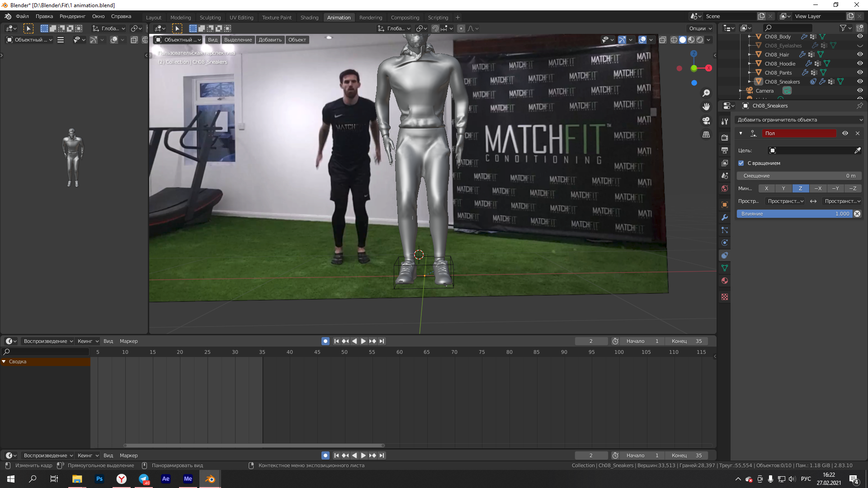This screenshot has height=488, width=868.
Task: Switch to the Scripting workspace tab
Action: coord(438,18)
